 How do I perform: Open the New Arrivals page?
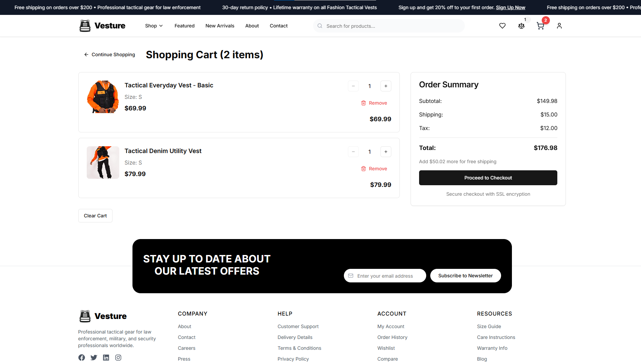pos(220,25)
